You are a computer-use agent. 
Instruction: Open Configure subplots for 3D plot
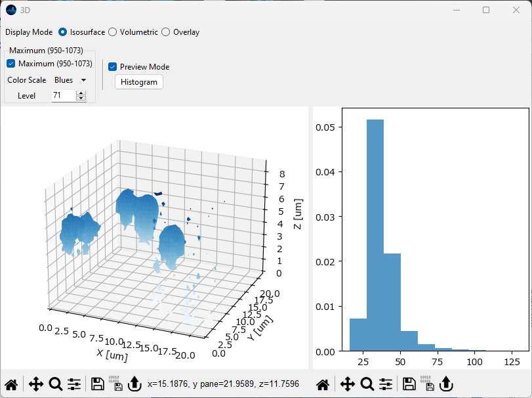(x=74, y=384)
